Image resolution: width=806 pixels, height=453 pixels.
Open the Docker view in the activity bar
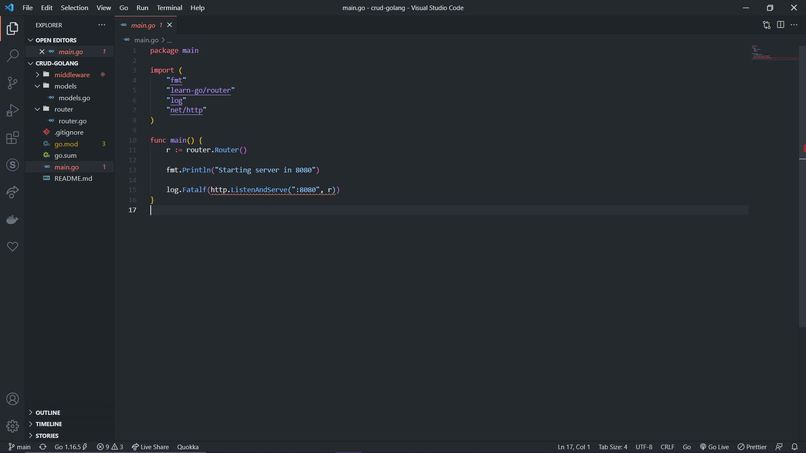12,220
